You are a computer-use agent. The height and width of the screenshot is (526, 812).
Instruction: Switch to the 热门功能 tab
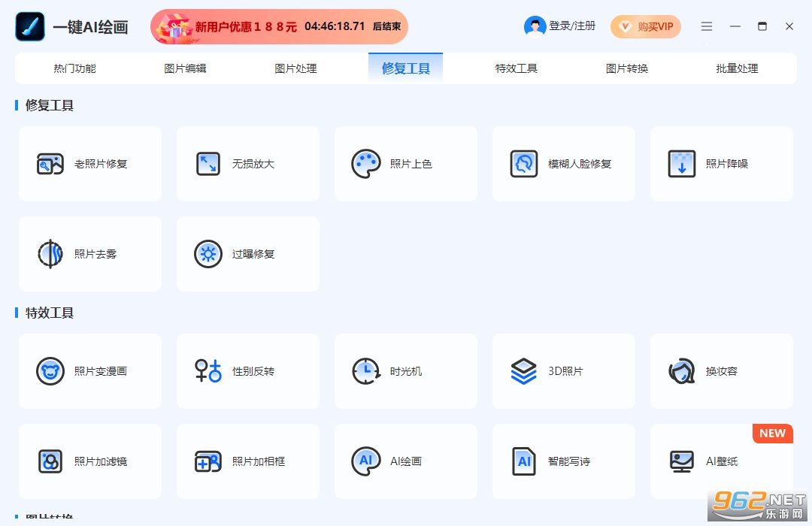click(74, 68)
